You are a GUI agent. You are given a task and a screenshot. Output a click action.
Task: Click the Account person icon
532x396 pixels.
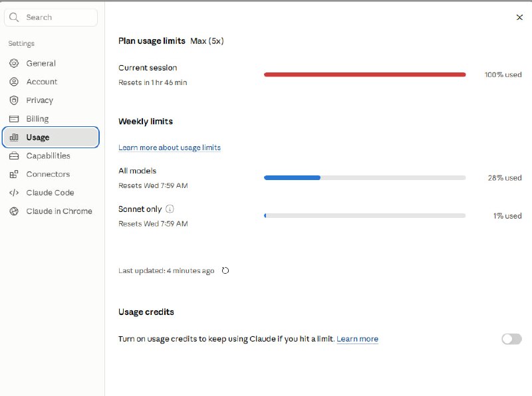coord(14,82)
